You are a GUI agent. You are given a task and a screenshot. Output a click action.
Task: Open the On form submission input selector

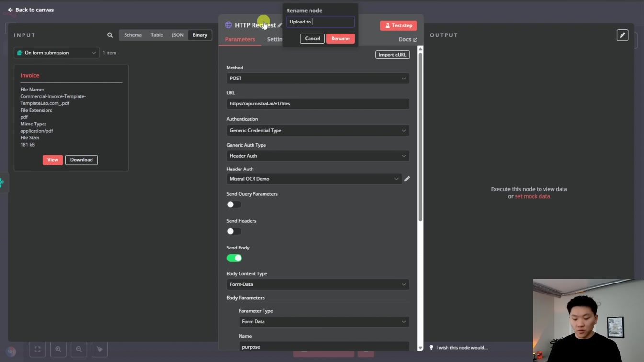point(57,53)
